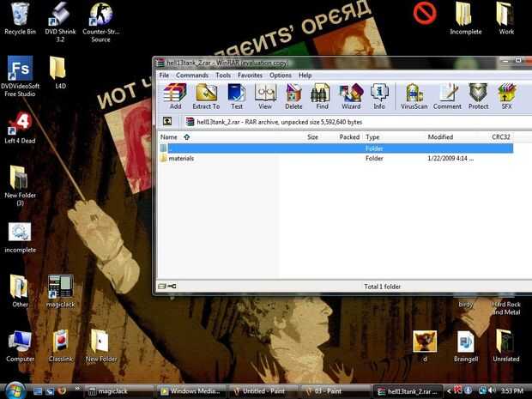Select the Computer desktop icon
The height and width of the screenshot is (399, 532).
(20, 347)
